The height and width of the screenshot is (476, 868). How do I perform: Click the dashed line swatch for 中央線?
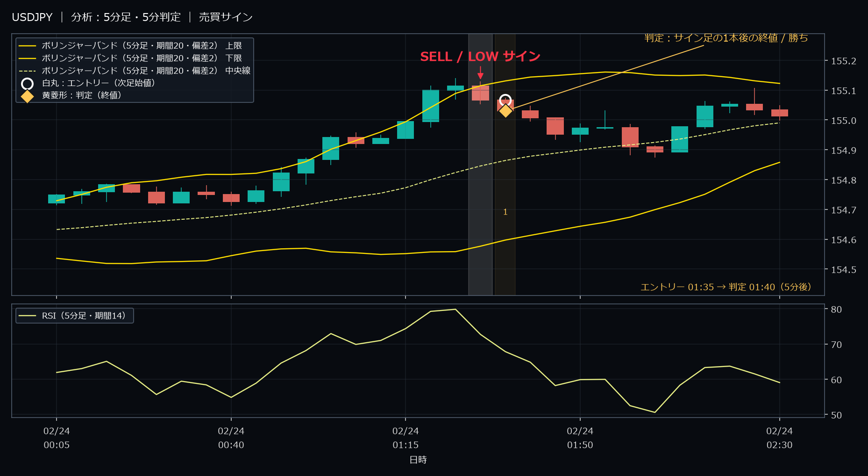[x=27, y=71]
